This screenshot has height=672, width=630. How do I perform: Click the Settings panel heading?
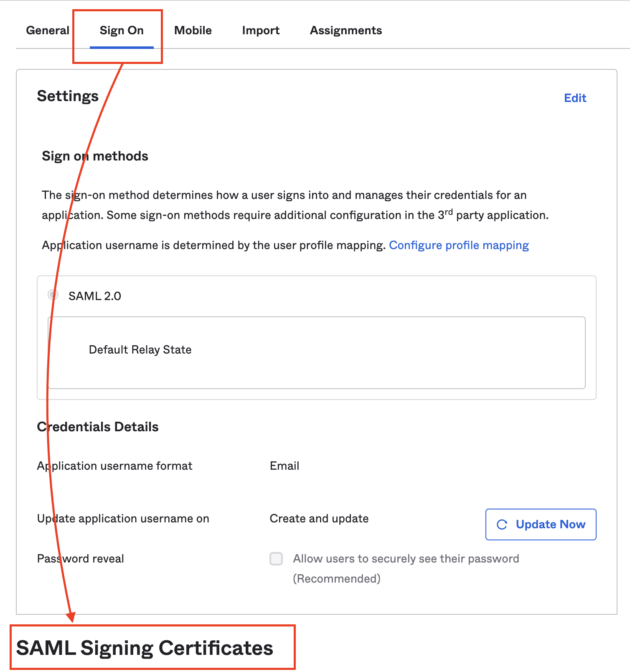tap(68, 96)
